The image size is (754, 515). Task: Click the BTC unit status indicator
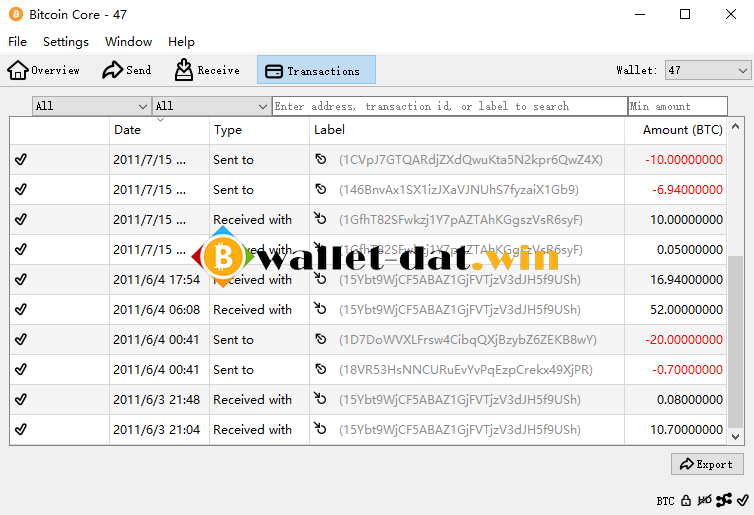(x=665, y=501)
